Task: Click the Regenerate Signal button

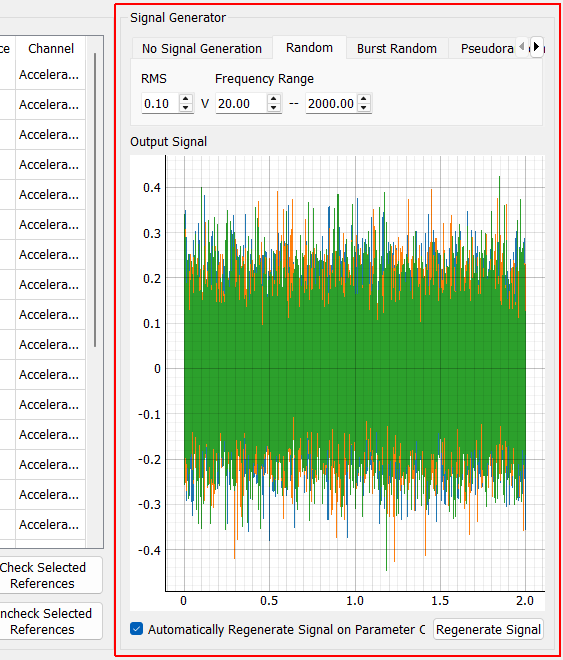Action: tap(488, 629)
